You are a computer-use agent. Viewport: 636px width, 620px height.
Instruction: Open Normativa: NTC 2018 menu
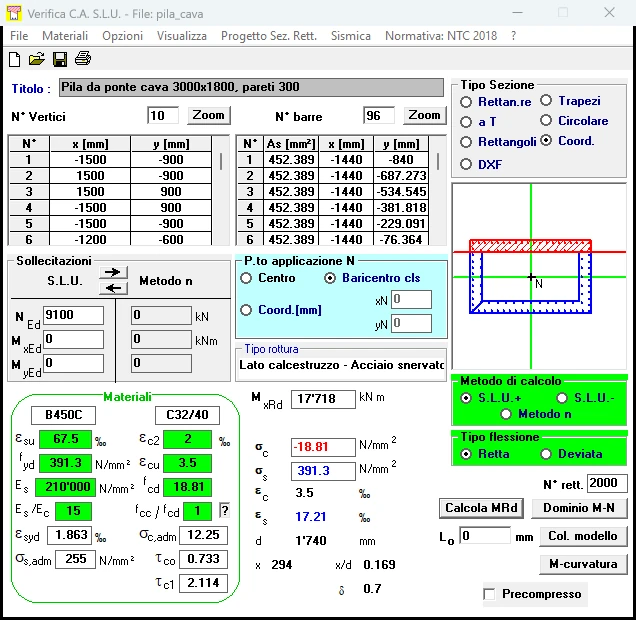(441, 36)
